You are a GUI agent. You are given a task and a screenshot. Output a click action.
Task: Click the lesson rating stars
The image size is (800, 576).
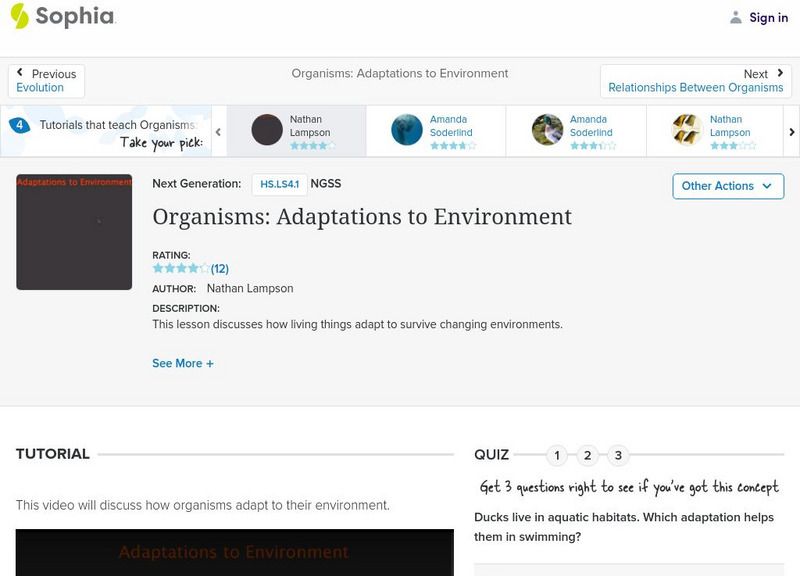click(179, 268)
